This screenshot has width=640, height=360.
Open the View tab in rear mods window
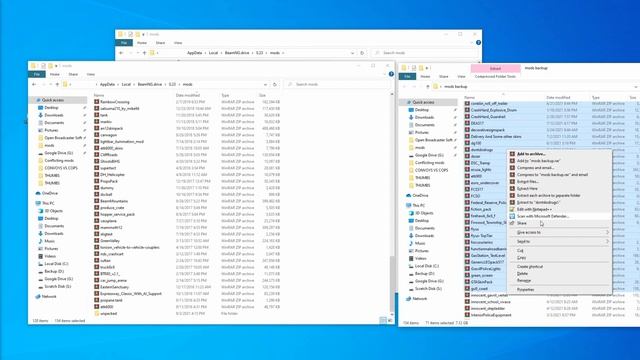pos(178,43)
